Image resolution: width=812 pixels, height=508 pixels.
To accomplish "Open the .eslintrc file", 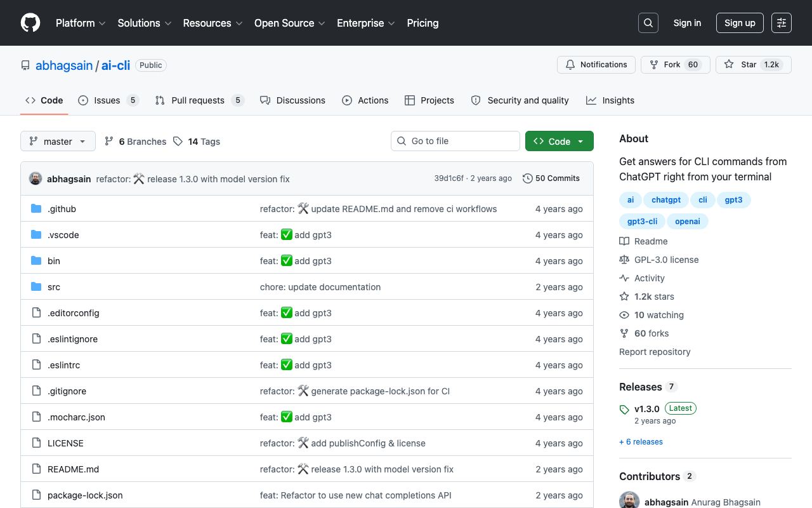I will pyautogui.click(x=63, y=365).
